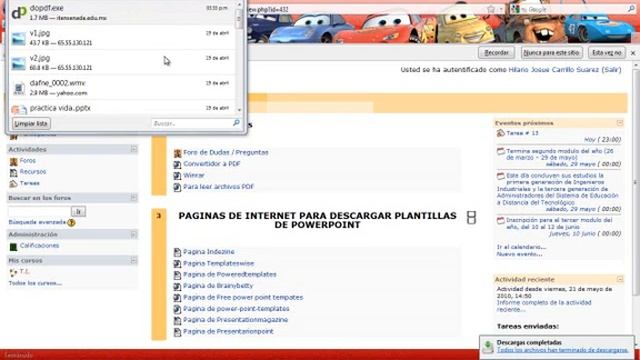Image resolution: width=640 pixels, height=360 pixels.
Task: Click the calendar icon beside Termina segundo modulo
Action: point(501,151)
